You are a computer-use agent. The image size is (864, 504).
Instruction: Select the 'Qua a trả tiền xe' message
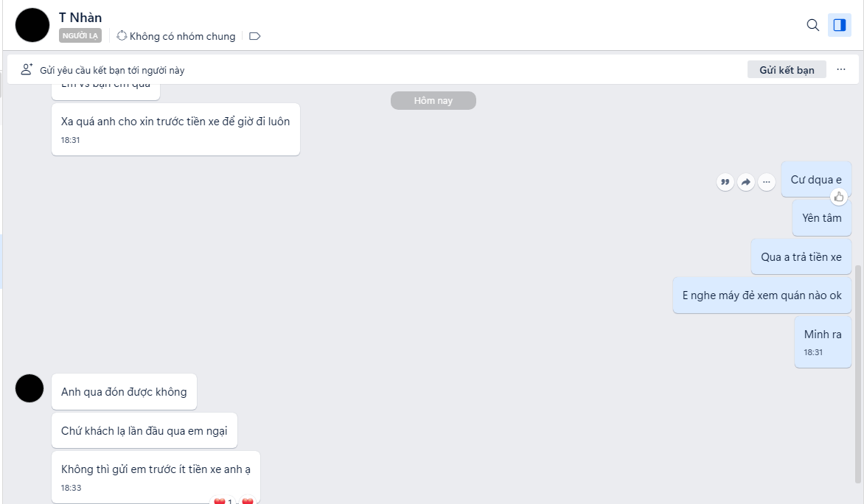coord(801,257)
